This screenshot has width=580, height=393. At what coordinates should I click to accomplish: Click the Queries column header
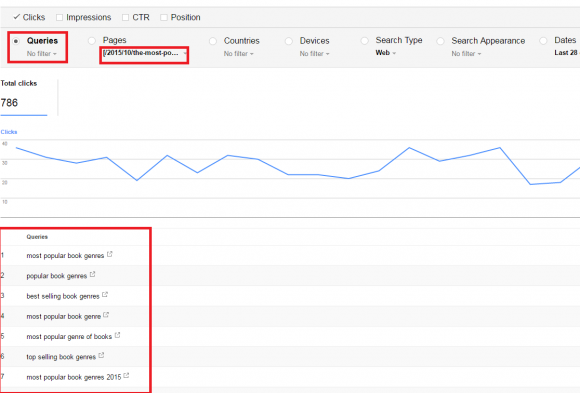[x=37, y=237]
